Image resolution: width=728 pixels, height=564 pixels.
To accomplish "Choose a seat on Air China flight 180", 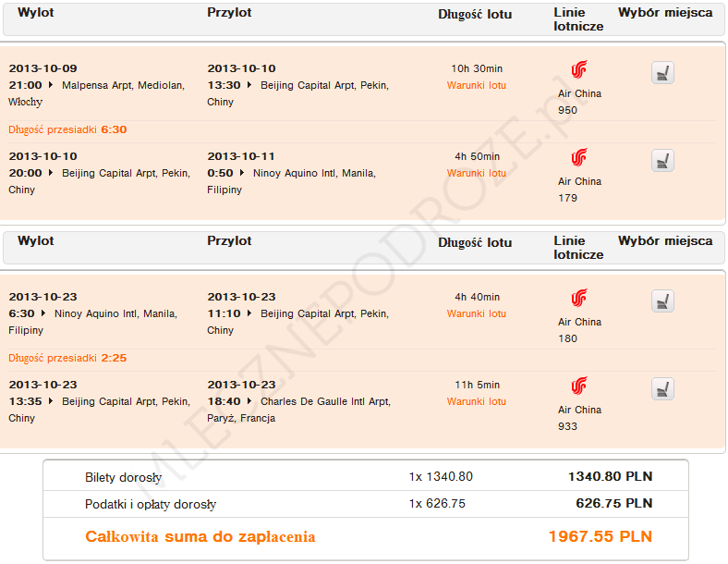I will pyautogui.click(x=662, y=301).
